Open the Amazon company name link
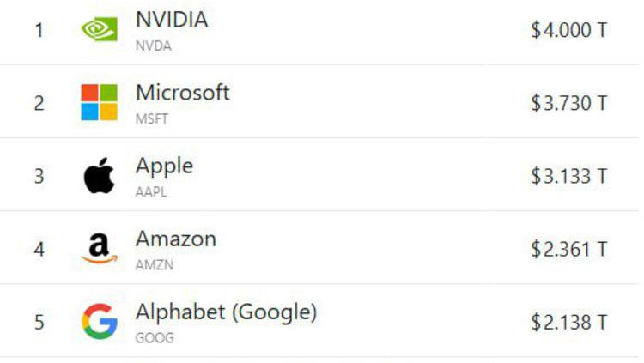The height and width of the screenshot is (363, 644). pyautogui.click(x=176, y=239)
